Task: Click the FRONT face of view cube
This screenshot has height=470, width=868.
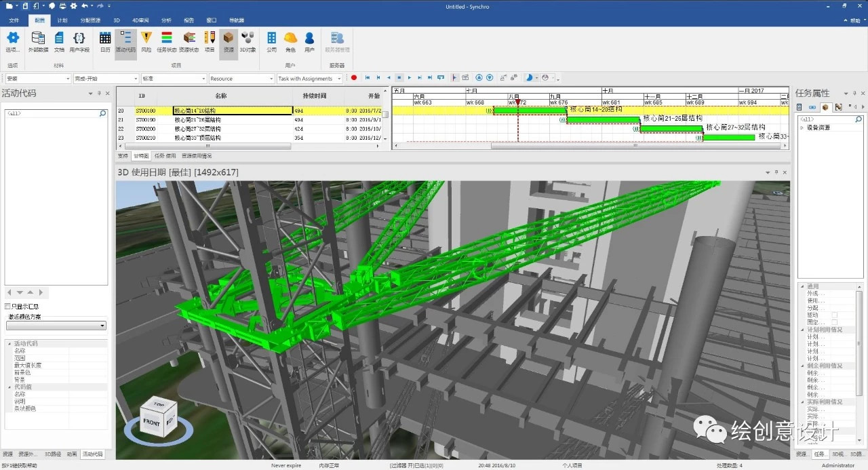Action: pos(151,422)
